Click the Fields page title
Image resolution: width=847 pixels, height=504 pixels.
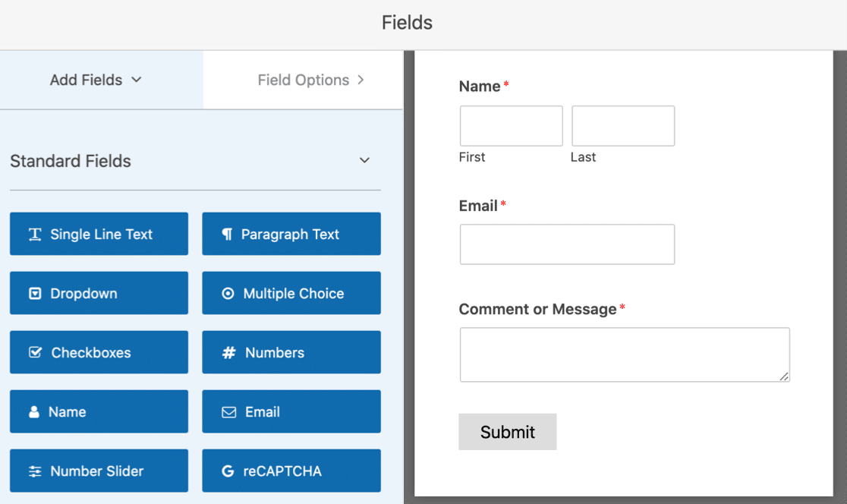tap(407, 23)
